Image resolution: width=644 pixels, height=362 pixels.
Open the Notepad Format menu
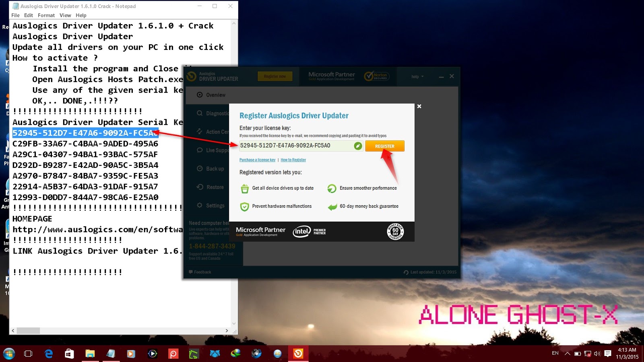[x=46, y=15]
